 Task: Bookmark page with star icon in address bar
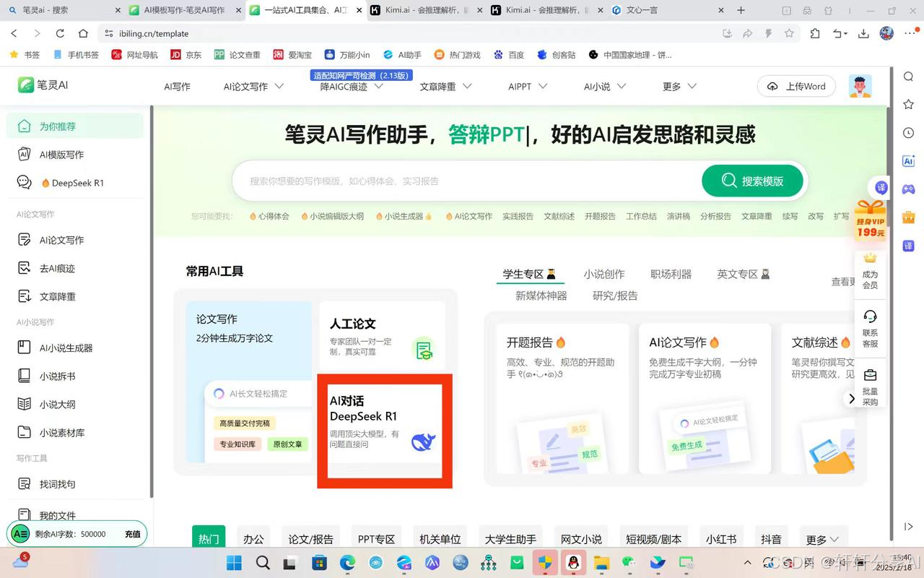(x=789, y=33)
